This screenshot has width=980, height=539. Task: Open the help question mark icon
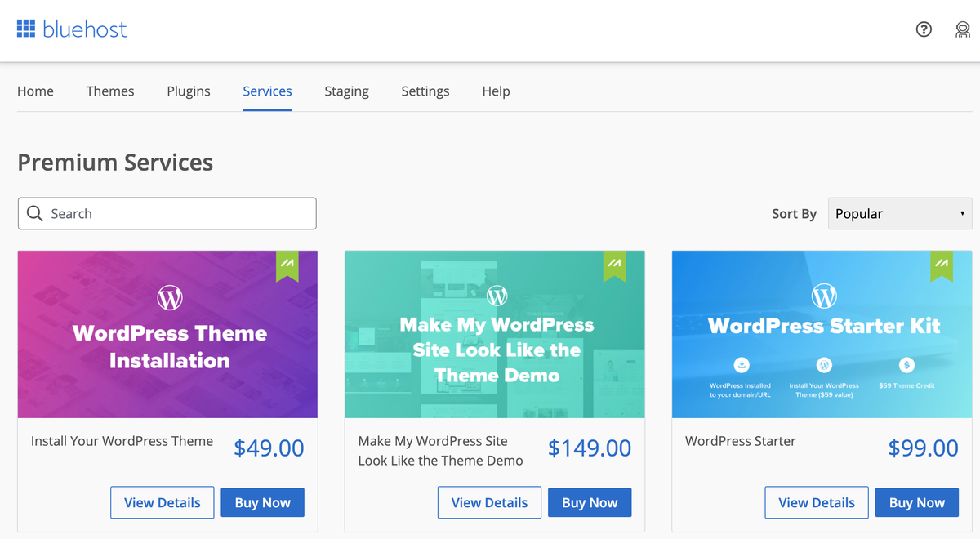point(924,29)
